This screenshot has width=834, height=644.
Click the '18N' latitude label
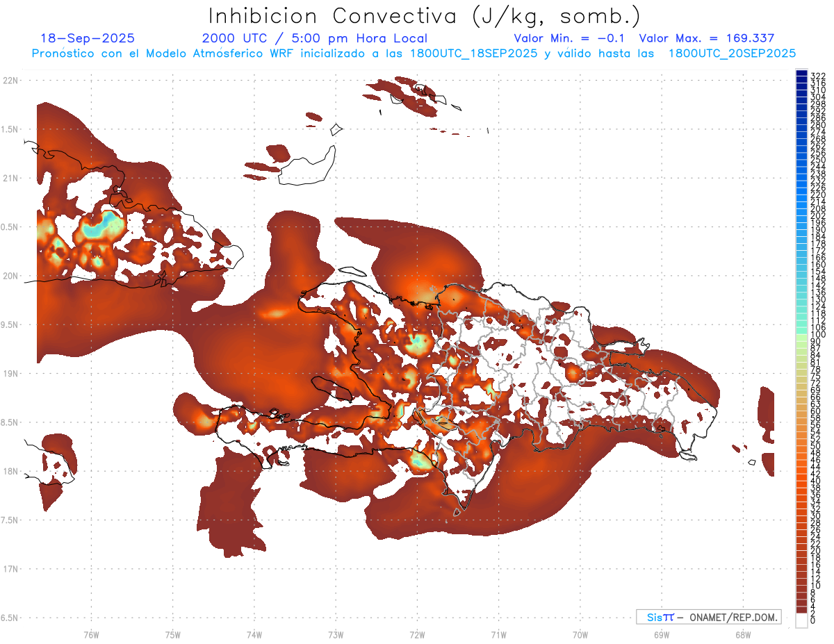click(10, 471)
